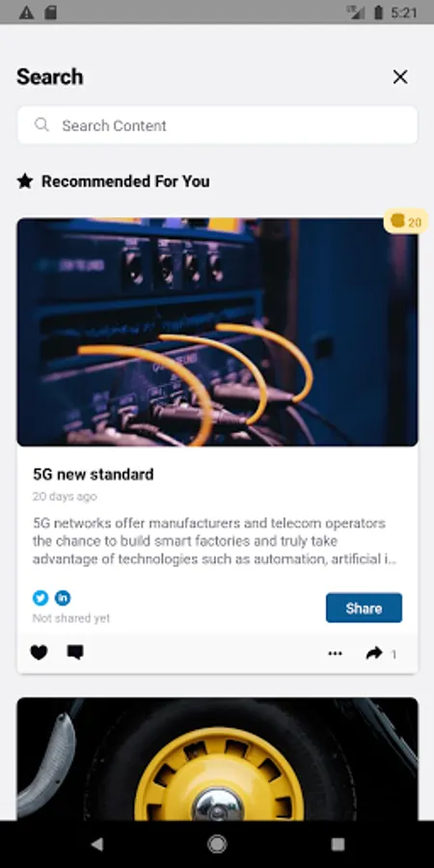Tap the Android back navigation button
This screenshot has width=434, height=868.
pos(96,844)
